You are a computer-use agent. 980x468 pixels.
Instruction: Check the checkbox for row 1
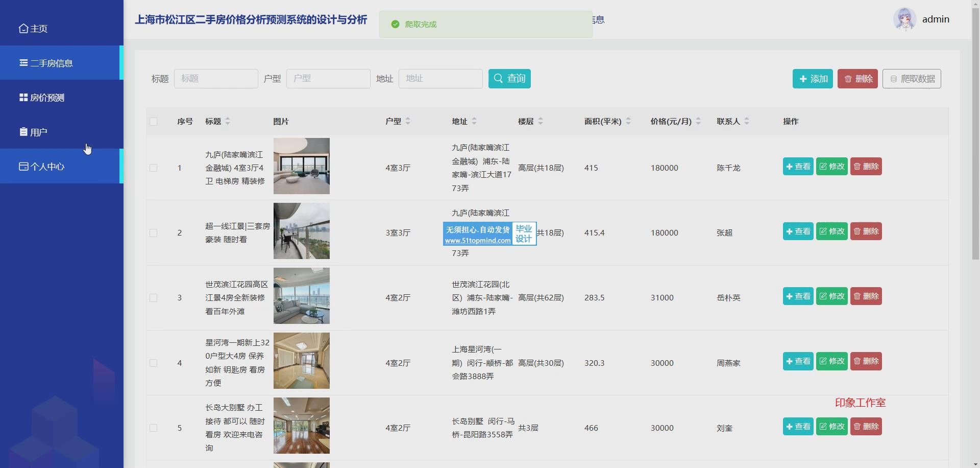pyautogui.click(x=154, y=168)
